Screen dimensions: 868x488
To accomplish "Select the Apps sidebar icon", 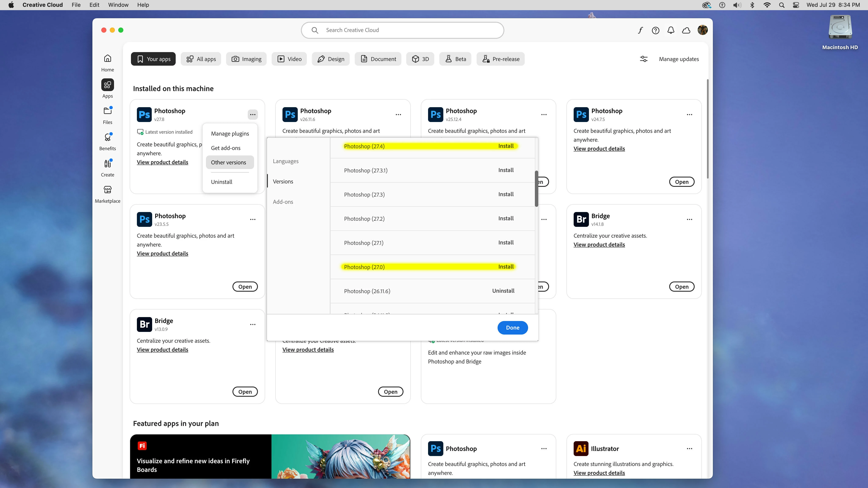I will click(x=107, y=85).
